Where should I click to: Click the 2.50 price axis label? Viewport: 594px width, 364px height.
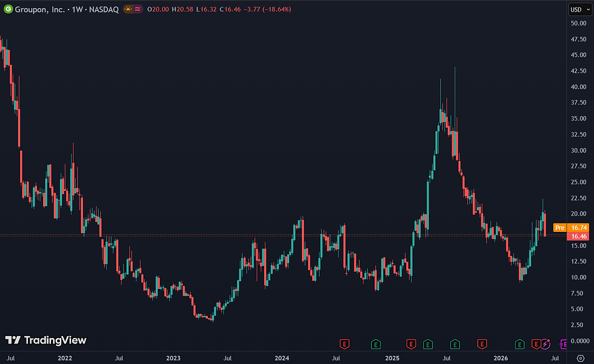tap(578, 325)
